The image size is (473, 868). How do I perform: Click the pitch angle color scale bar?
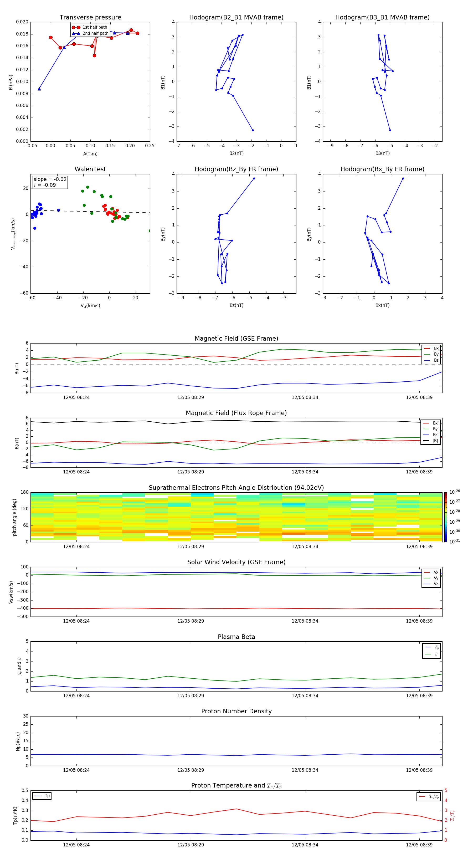445,517
